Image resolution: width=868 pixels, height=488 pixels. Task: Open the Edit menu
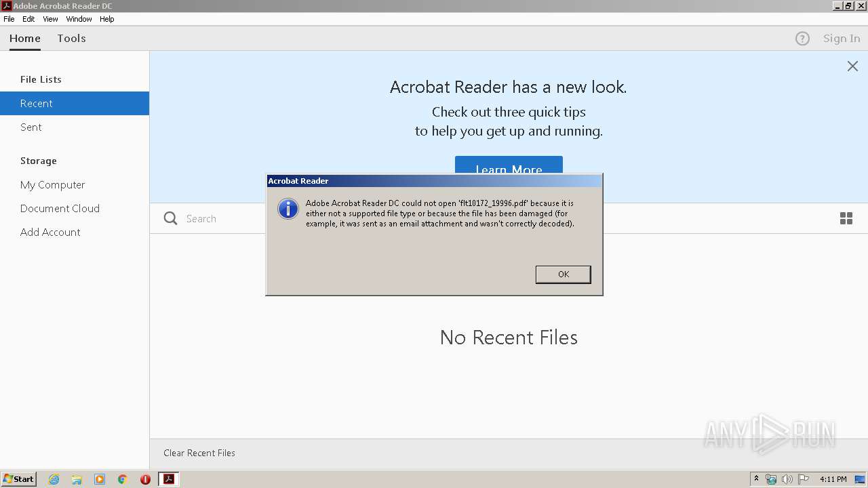(28, 19)
